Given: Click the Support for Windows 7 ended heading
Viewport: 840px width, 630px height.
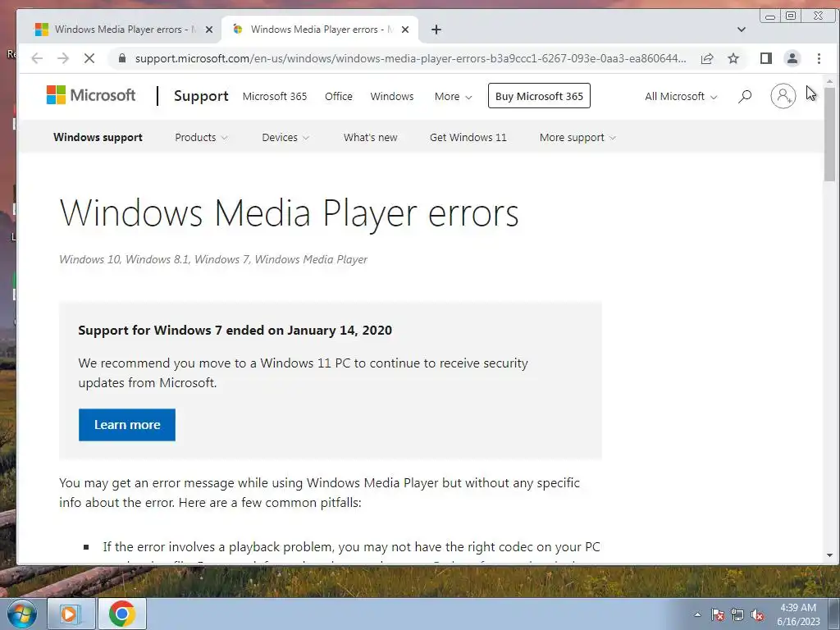Looking at the screenshot, I should tap(235, 330).
